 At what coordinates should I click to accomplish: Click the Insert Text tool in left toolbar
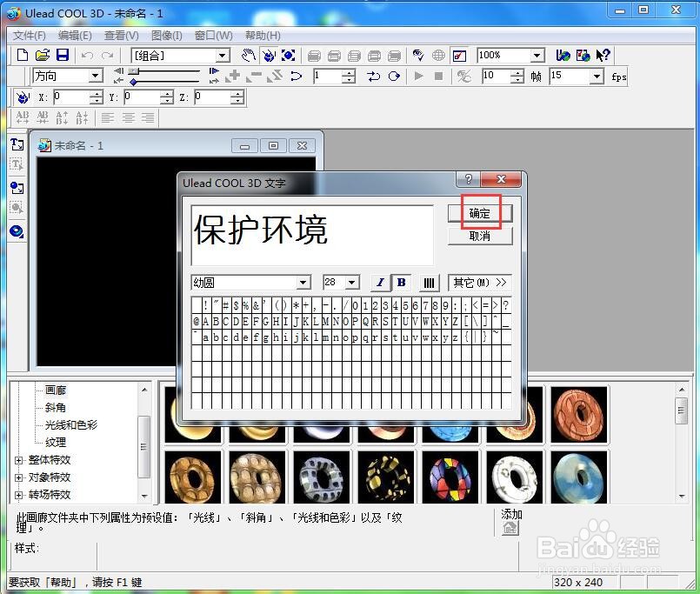(x=17, y=144)
